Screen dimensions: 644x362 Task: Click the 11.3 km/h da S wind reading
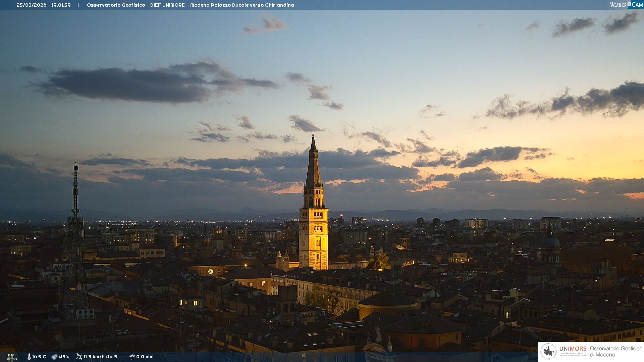(x=100, y=357)
